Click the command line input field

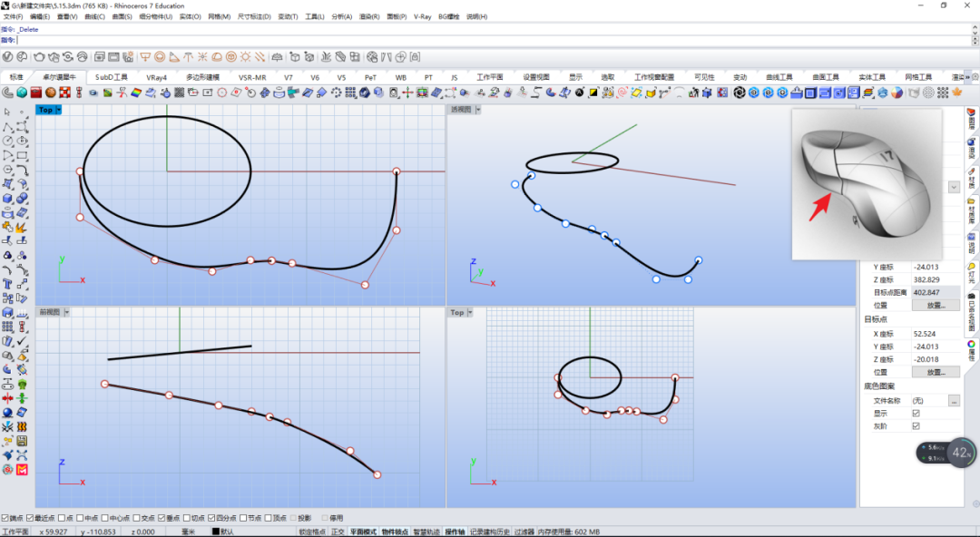(494, 40)
